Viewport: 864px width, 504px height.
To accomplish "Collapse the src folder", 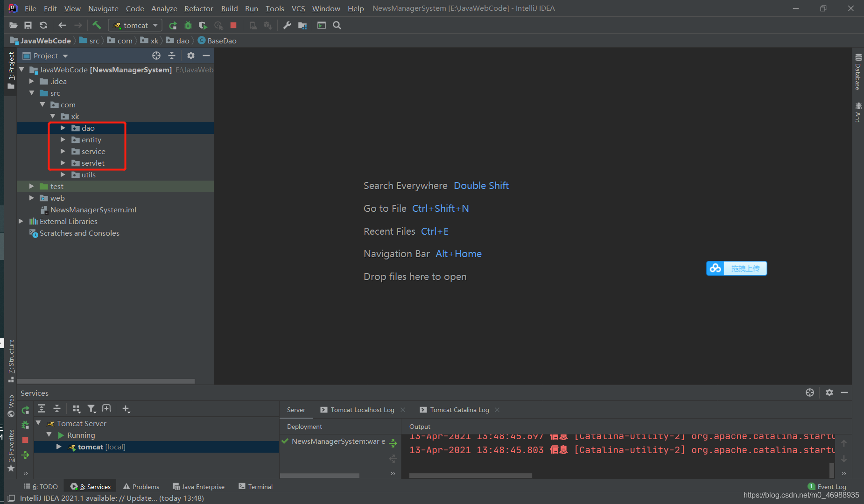I will click(32, 93).
